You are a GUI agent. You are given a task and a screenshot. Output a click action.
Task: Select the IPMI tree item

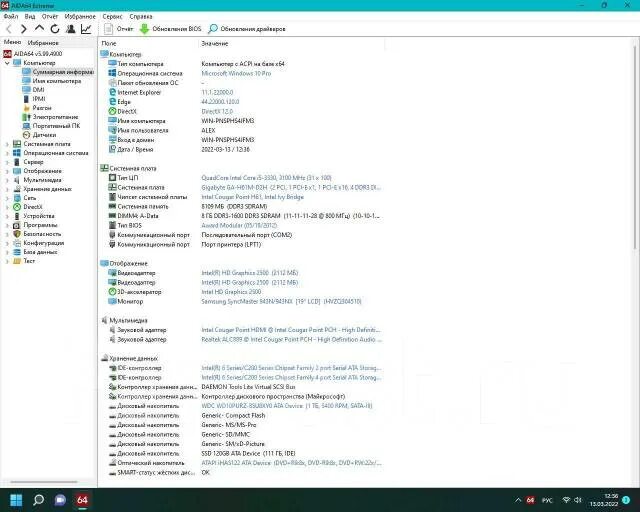pos(34,99)
